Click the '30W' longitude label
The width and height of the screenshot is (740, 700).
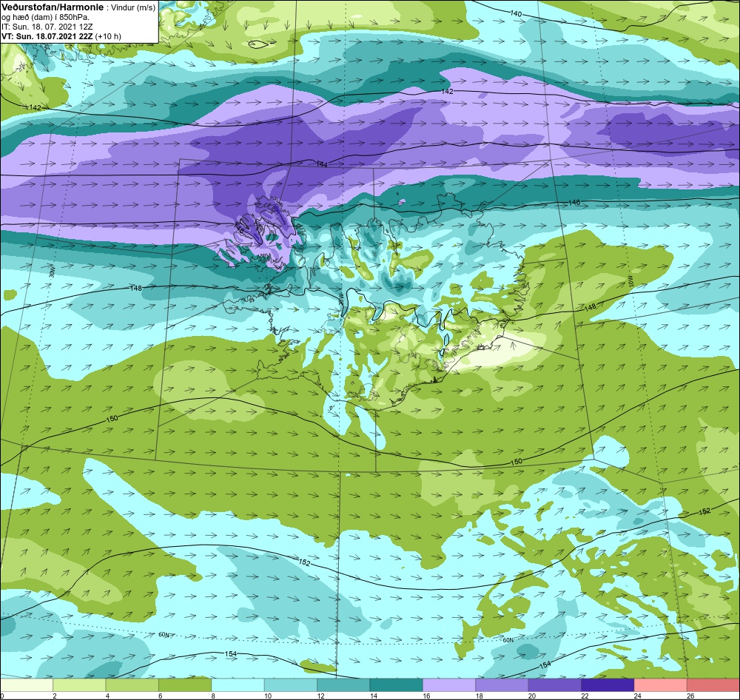pos(53,272)
